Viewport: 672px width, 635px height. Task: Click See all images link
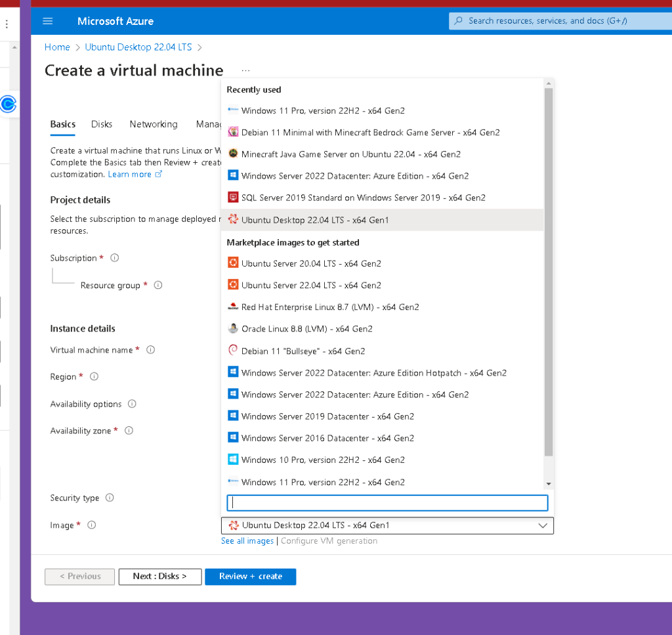click(x=247, y=541)
